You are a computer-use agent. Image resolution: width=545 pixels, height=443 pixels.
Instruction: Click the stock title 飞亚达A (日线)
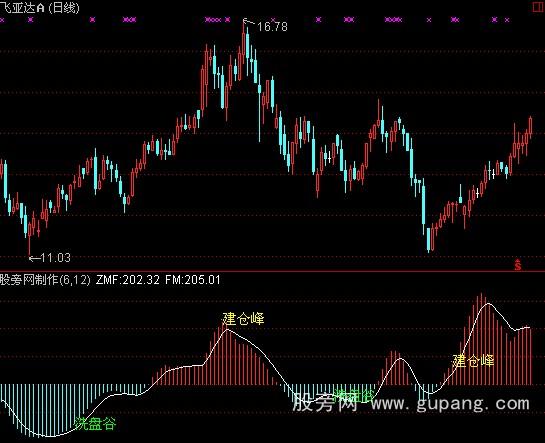(40, 8)
